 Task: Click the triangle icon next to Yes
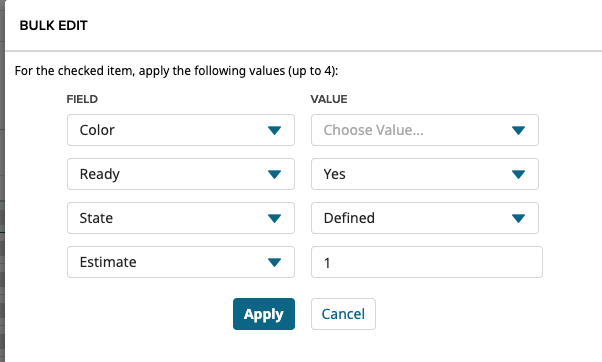(518, 175)
